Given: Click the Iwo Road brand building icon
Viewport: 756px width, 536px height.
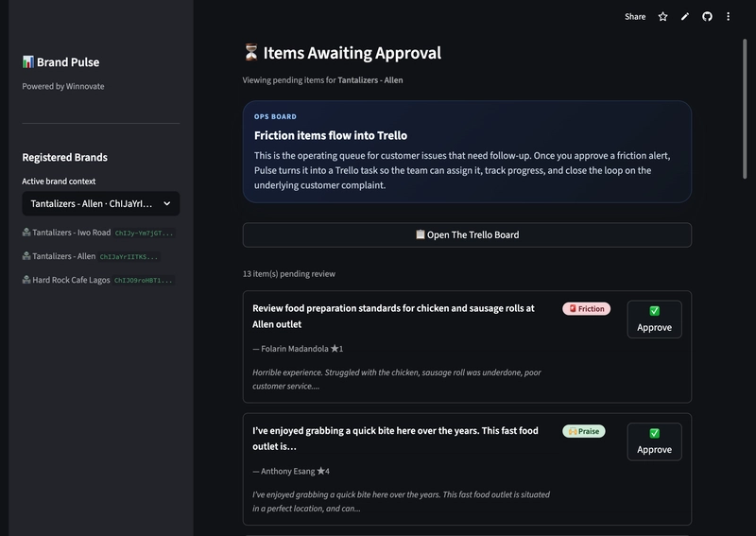Looking at the screenshot, I should pos(26,232).
